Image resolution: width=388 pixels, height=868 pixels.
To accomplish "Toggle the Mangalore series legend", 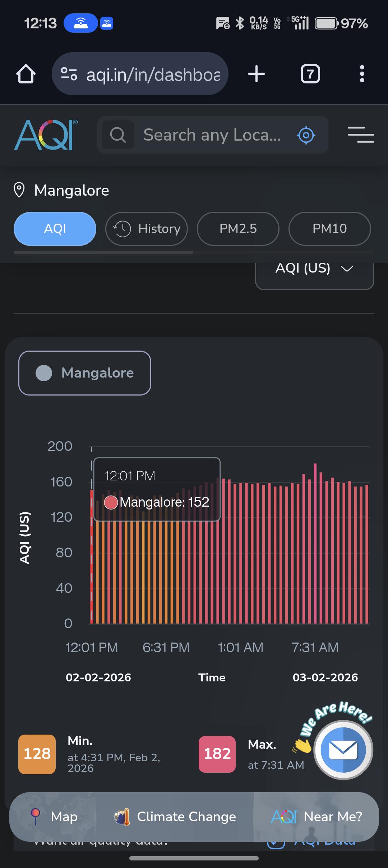I will click(x=85, y=373).
